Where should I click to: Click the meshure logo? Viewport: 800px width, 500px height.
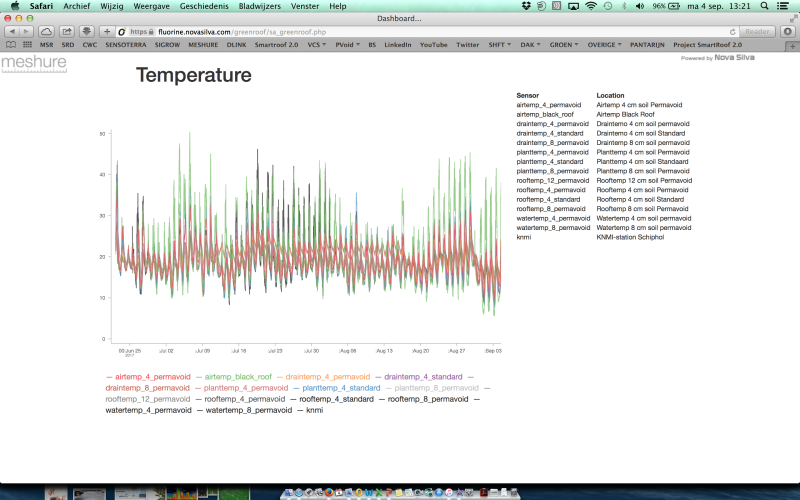click(34, 63)
